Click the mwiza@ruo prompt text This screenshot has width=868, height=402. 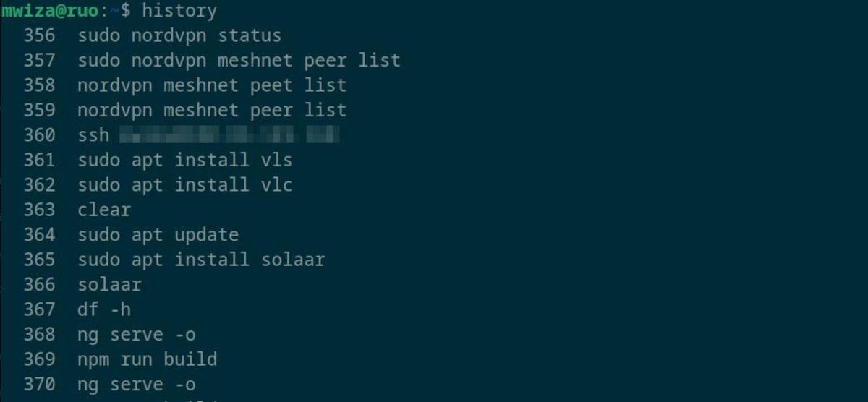(x=50, y=11)
